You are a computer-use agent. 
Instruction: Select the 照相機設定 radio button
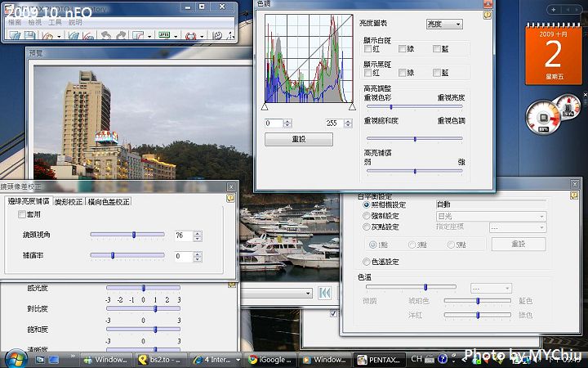click(x=367, y=205)
